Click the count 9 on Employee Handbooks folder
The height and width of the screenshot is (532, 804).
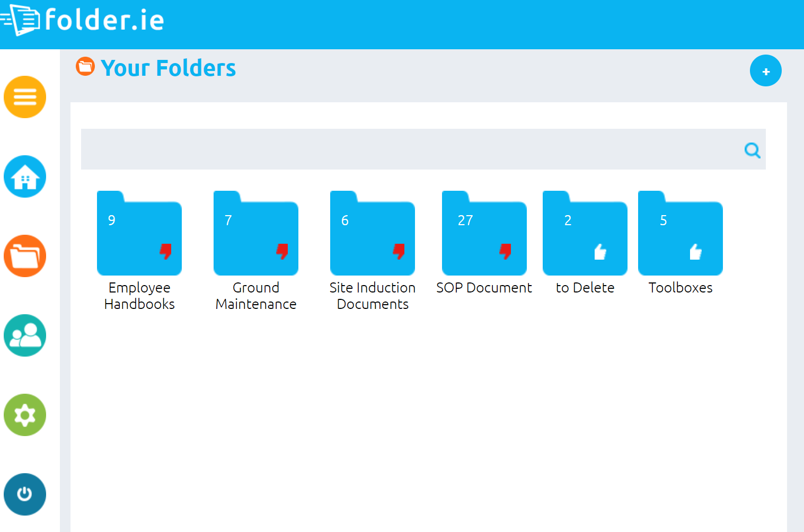point(112,220)
